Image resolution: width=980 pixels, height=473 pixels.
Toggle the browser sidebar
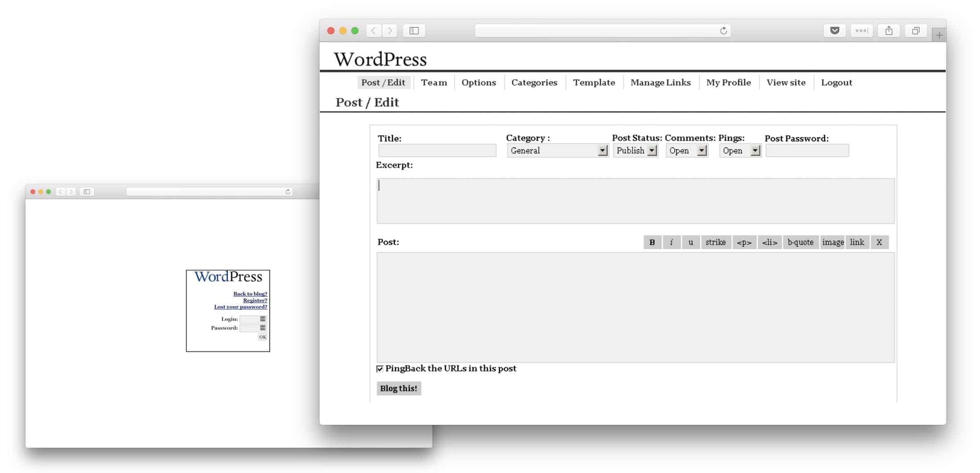coord(413,30)
